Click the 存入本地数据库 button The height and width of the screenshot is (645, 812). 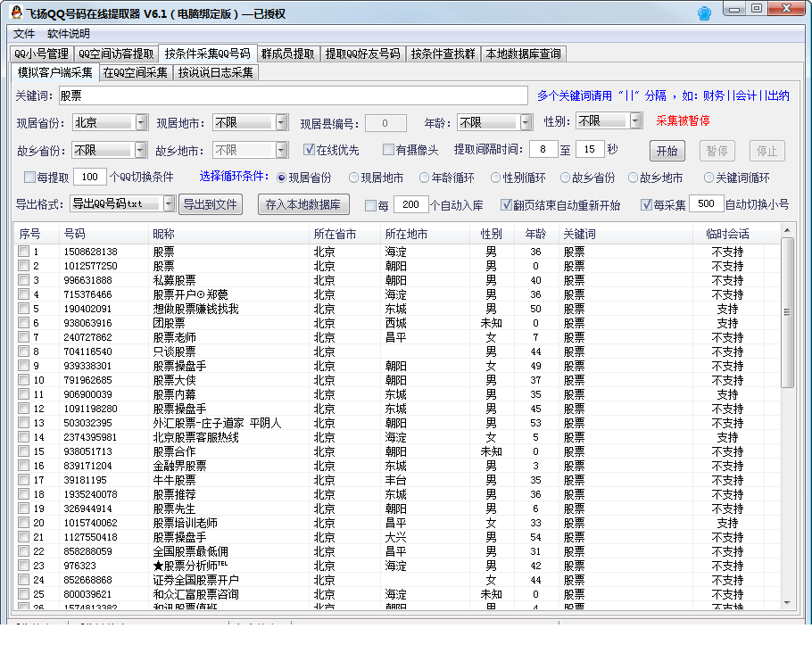(x=303, y=204)
